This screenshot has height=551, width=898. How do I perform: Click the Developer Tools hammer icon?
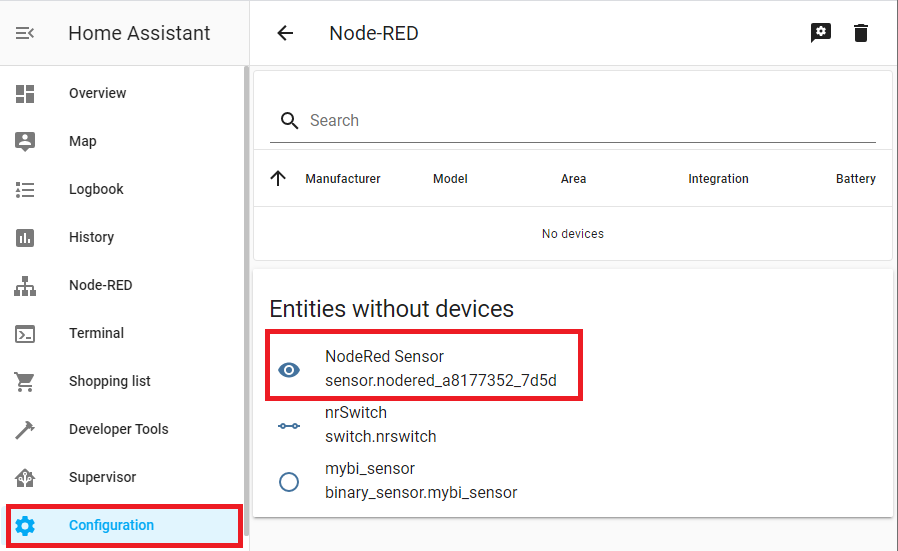pyautogui.click(x=25, y=430)
